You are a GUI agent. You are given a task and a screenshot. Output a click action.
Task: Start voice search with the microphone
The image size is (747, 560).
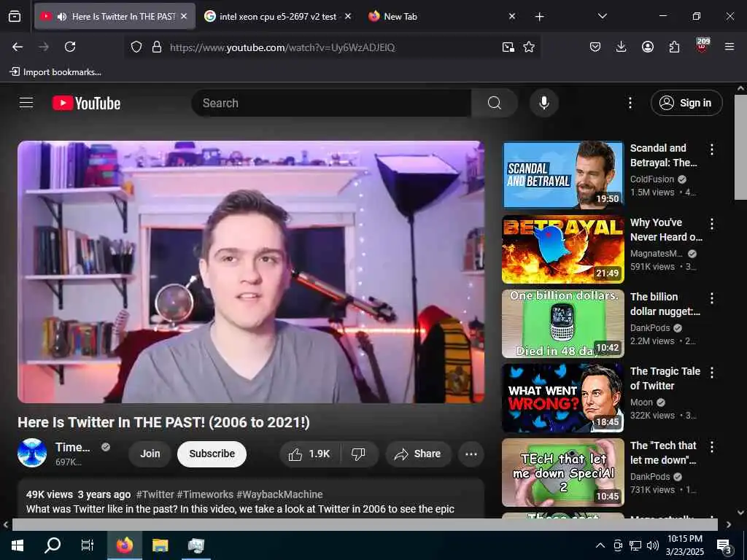click(x=544, y=103)
